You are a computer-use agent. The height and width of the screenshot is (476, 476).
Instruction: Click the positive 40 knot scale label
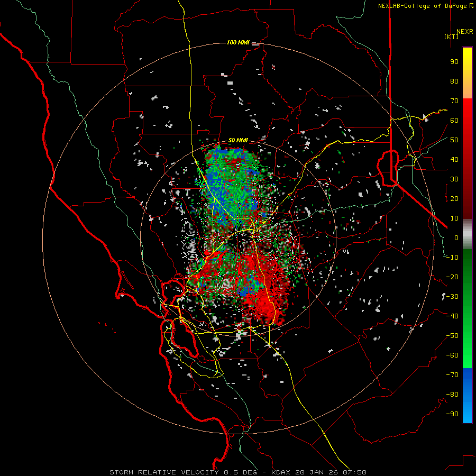(454, 160)
